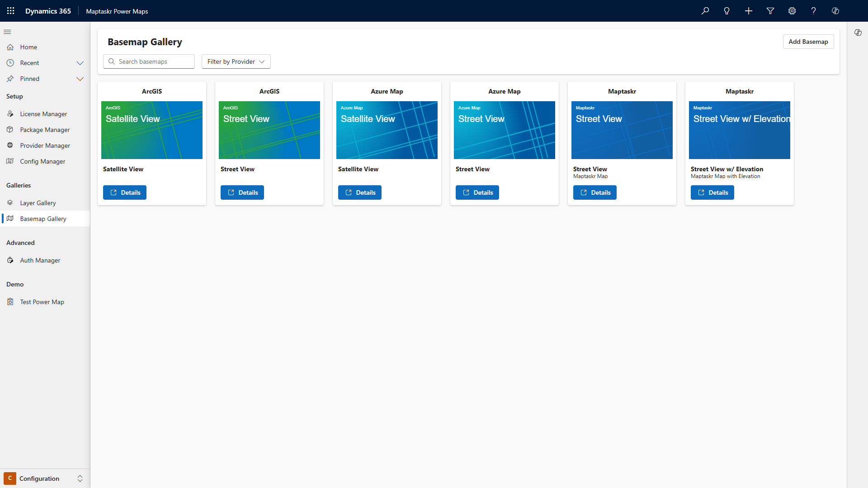Open the Filter by Provider dropdown

pos(236,61)
